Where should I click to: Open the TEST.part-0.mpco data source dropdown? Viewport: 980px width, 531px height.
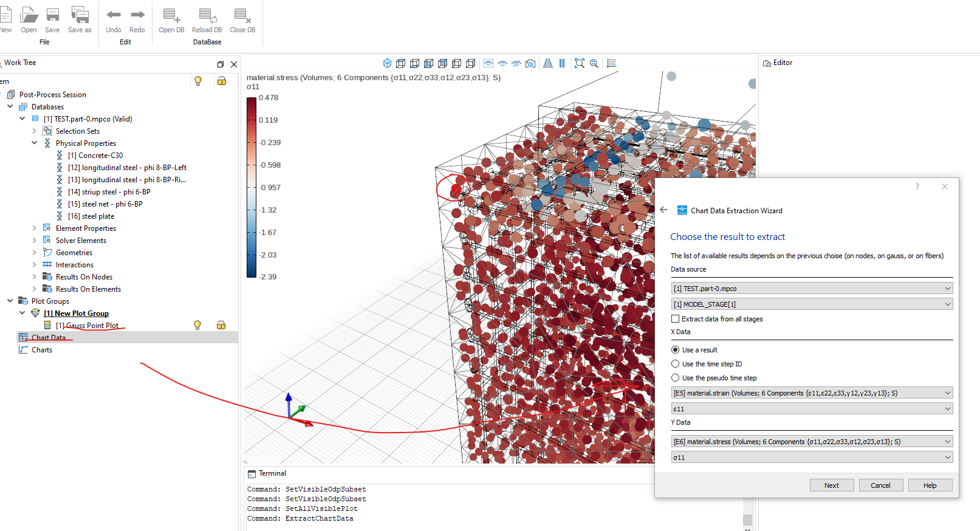(812, 289)
